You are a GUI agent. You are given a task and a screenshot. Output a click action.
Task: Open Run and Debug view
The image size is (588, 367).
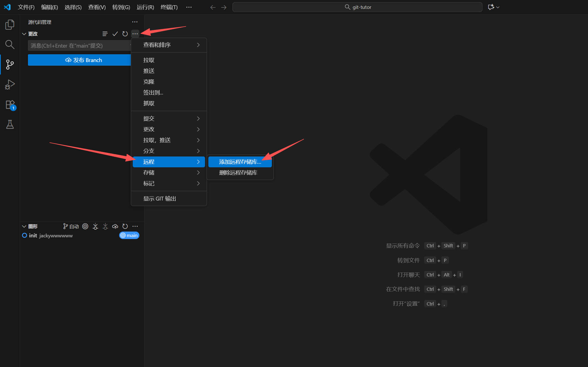tap(10, 84)
